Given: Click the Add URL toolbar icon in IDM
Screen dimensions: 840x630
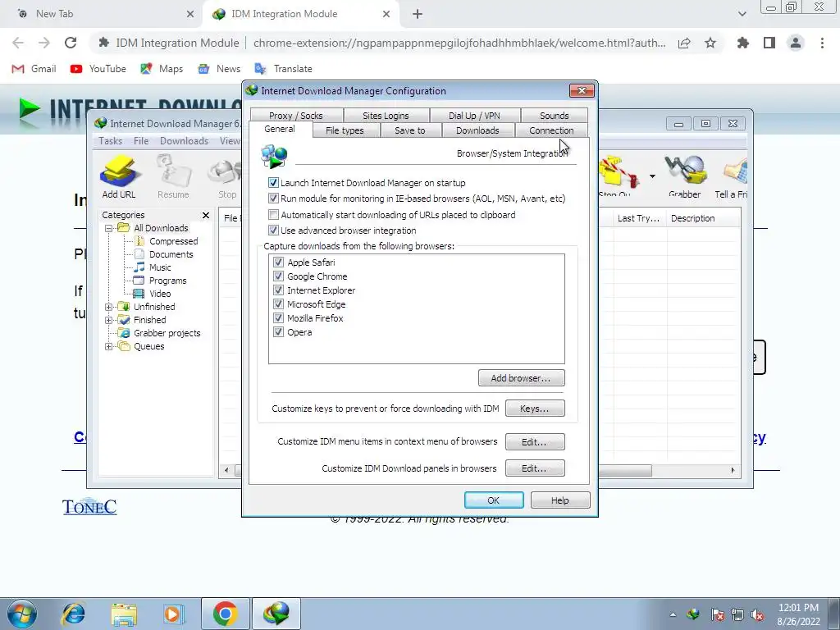Looking at the screenshot, I should point(119,177).
